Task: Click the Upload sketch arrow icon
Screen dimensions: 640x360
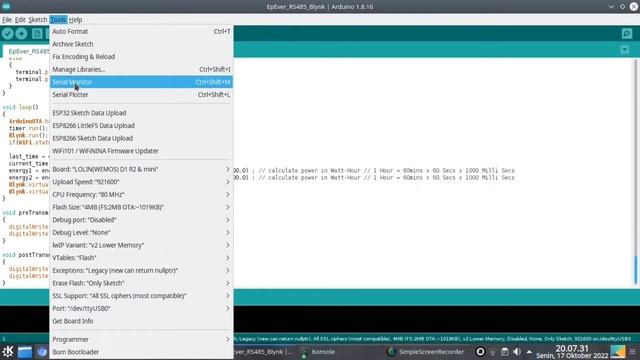Action: click(22, 33)
